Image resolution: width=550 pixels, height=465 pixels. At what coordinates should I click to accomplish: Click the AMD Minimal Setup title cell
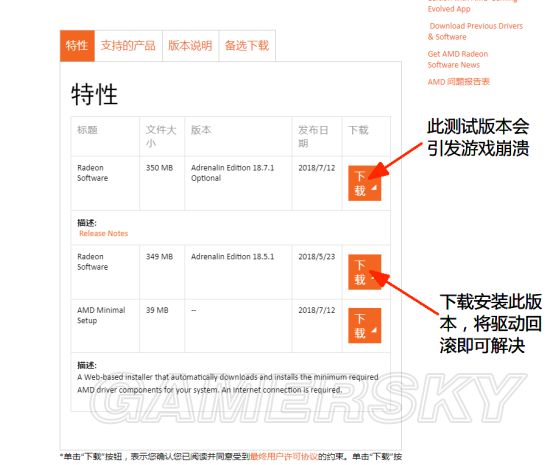click(x=101, y=315)
